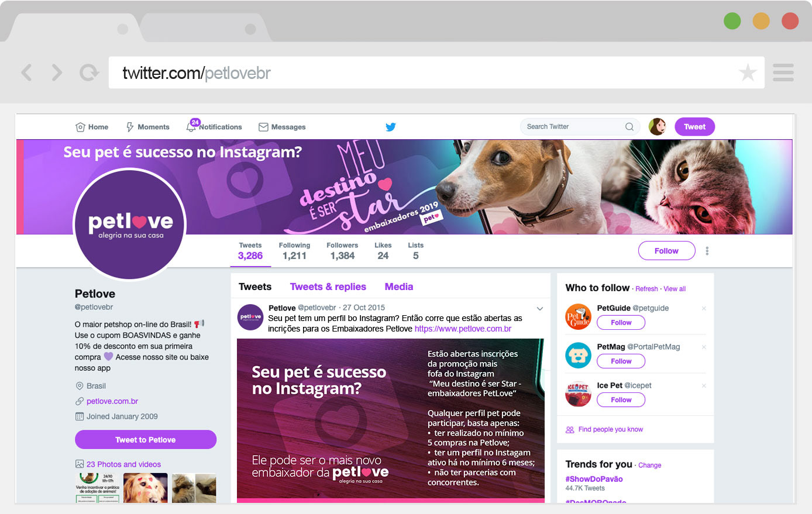The image size is (812, 514).
Task: Expand tweet options chevron
Action: 540,308
